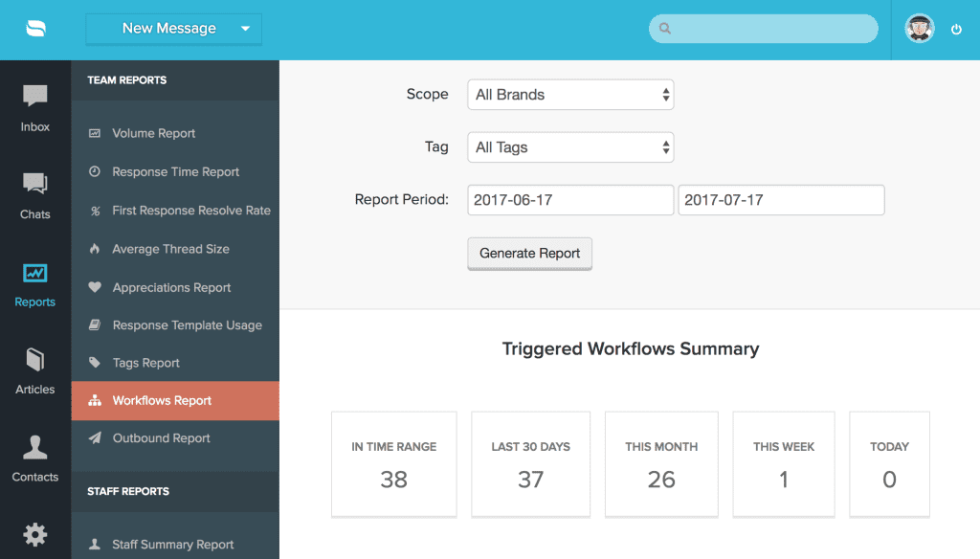Viewport: 980px width, 559px height.
Task: Click the Workflows Report hierarchy icon
Action: pos(95,400)
